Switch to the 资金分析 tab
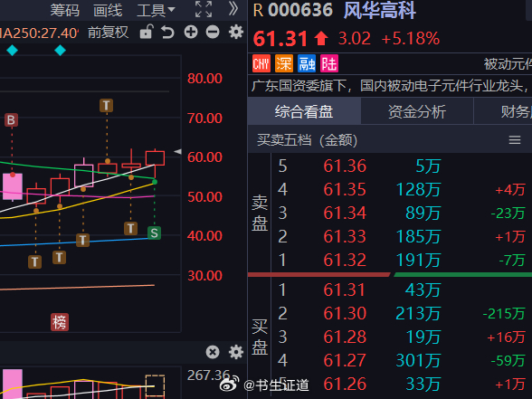The width and height of the screenshot is (532, 399). [417, 111]
